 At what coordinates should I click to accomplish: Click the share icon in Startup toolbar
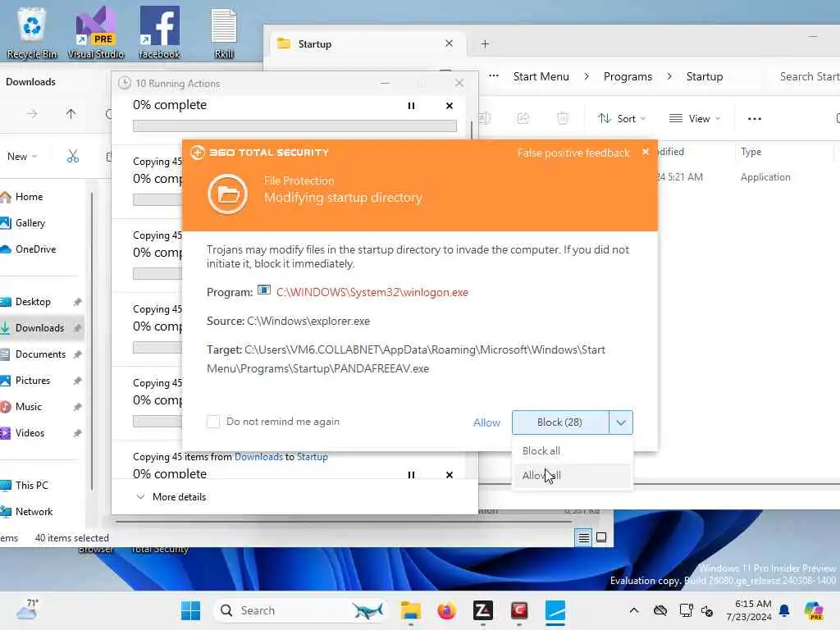coord(523,118)
